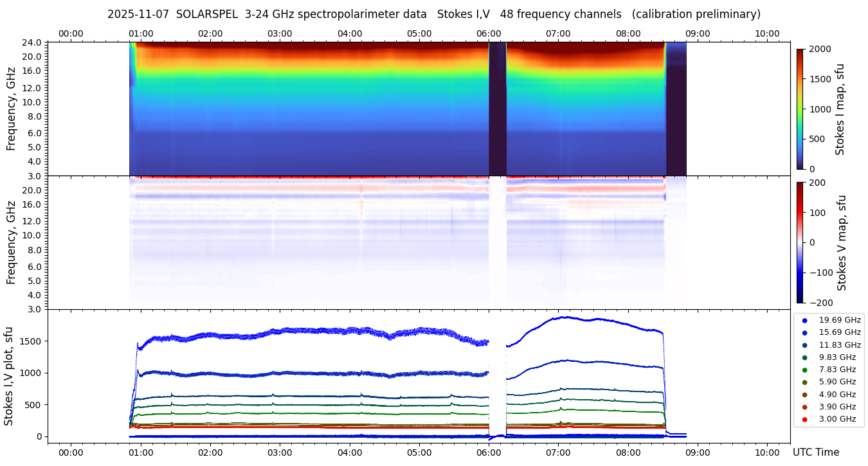Screen dimensions: 868x466
Task: Click the -200 tick label on Stokes V colorbar
Action: click(x=819, y=303)
